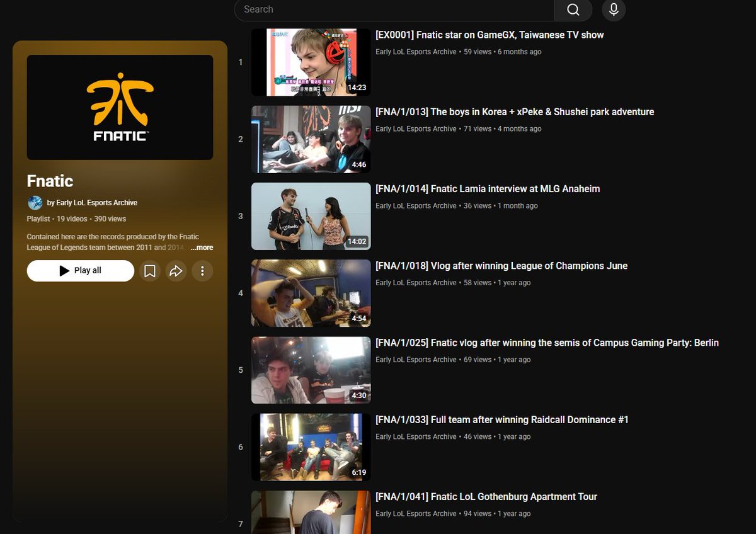
Task: Save playlist with the bookmark icon
Action: tap(150, 271)
